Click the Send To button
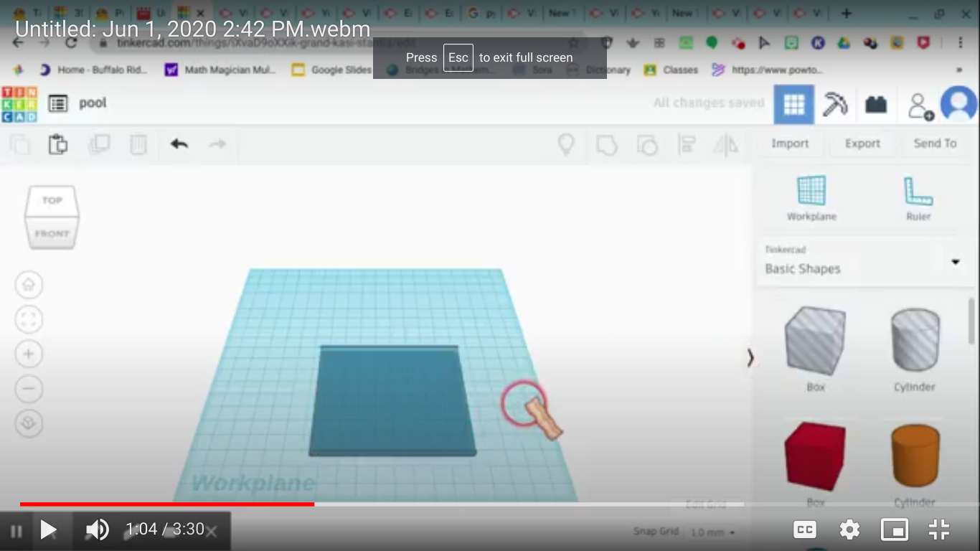The width and height of the screenshot is (980, 551). (935, 143)
